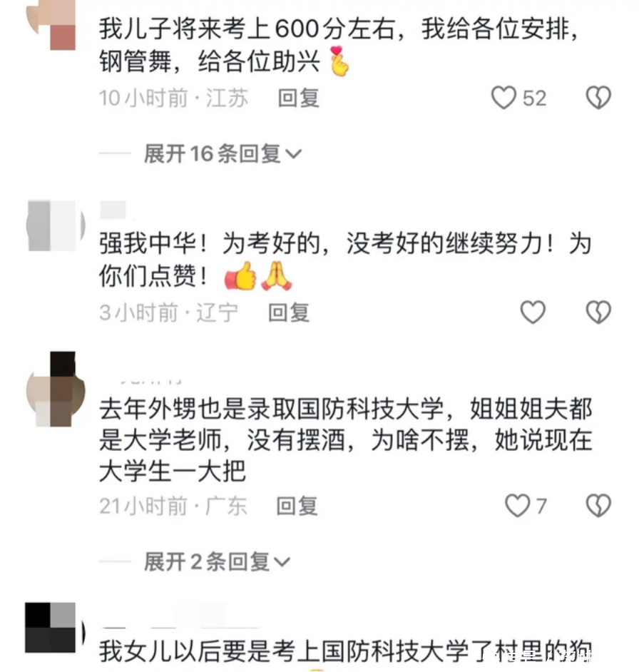Open username above 强我中华 comment
This screenshot has width=639, height=672.
pos(113,210)
